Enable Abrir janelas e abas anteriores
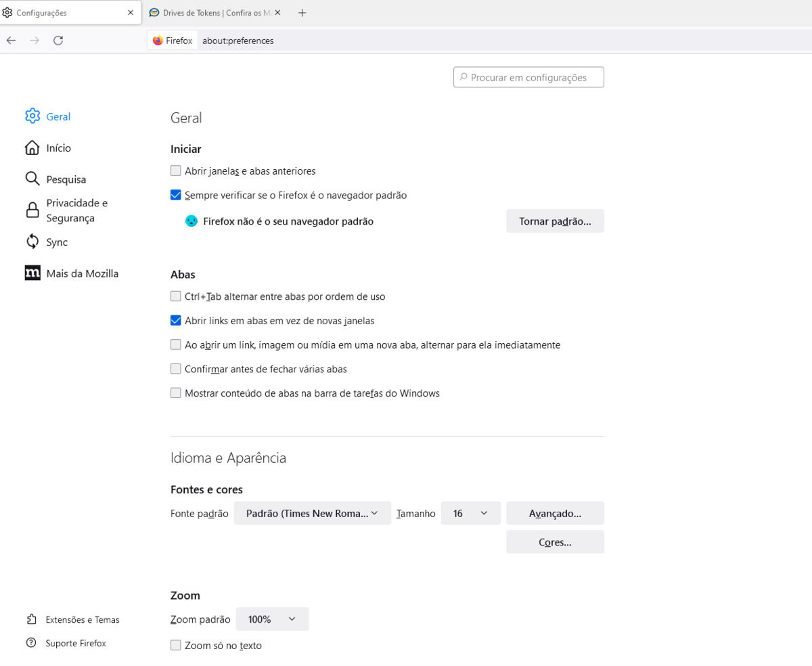Viewport: 812px width, 666px height. click(x=176, y=171)
